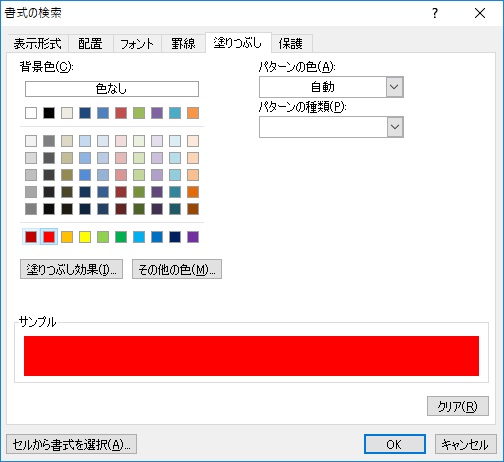Click the red sample preview bar
Viewport: 504px width, 462px height.
pyautogui.click(x=251, y=356)
